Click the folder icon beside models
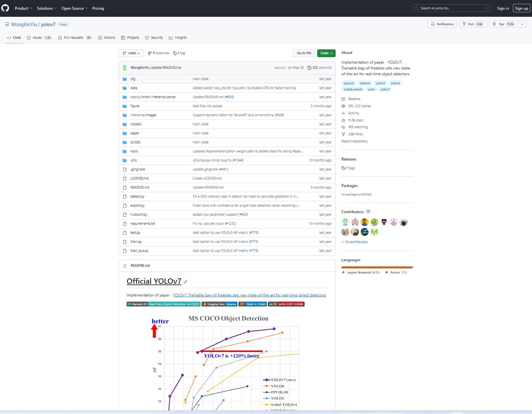532x414 pixels. (x=125, y=124)
